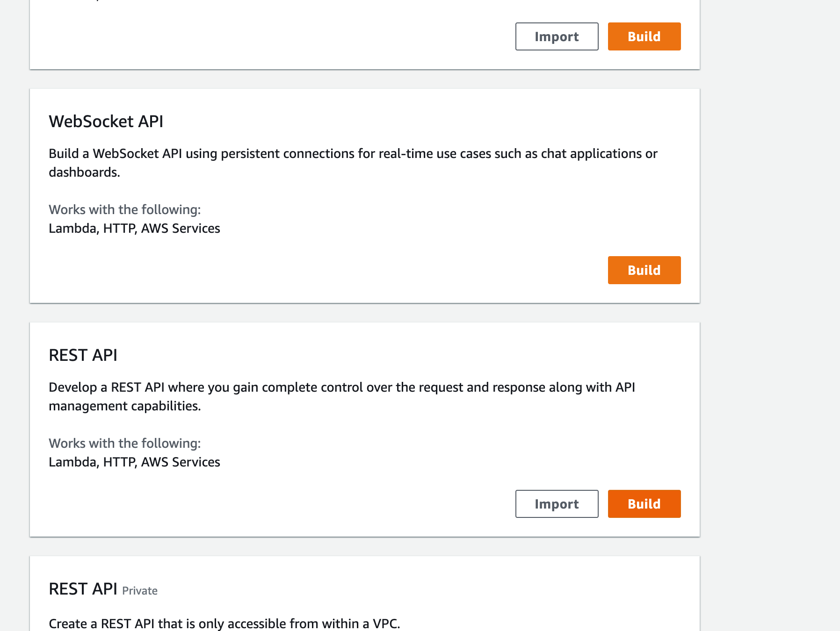Click Lambda, HTTP, AWS Services under REST API
Screen dimensions: 840x631
pyautogui.click(x=134, y=462)
